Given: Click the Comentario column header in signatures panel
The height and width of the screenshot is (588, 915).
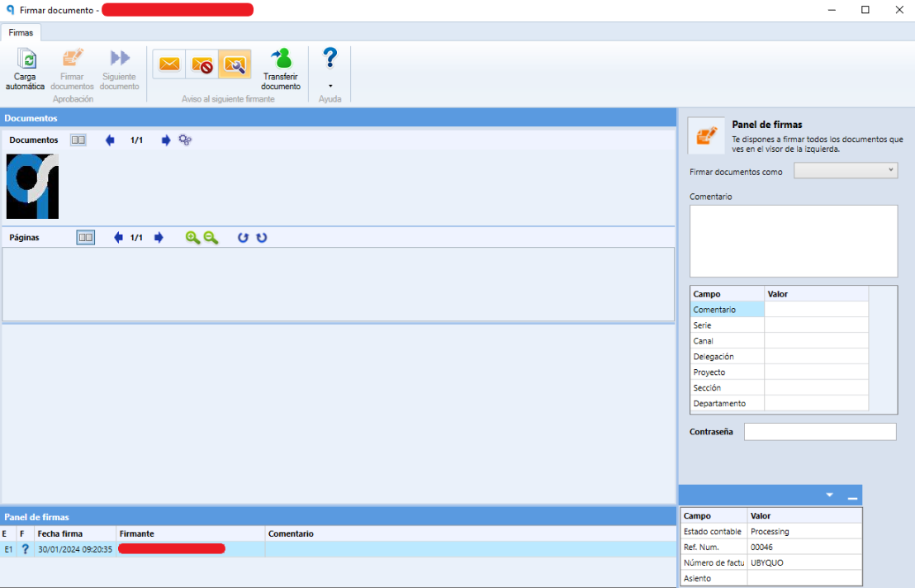Looking at the screenshot, I should click(x=470, y=533).
